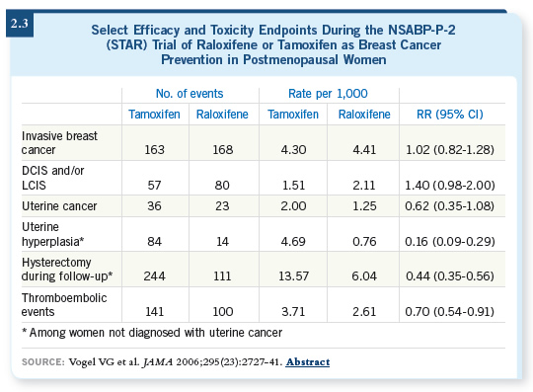Select the DCIS and/or LCIS row label

[52, 178]
